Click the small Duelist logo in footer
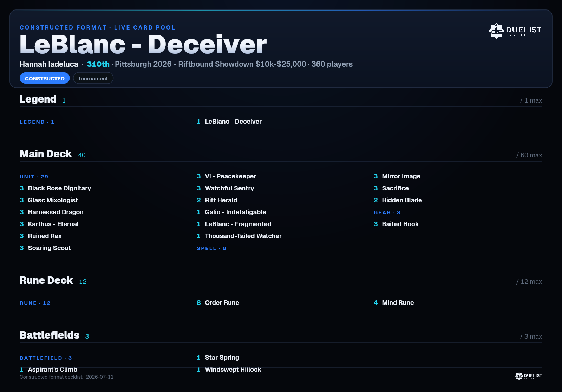This screenshot has height=392, width=562. [529, 376]
